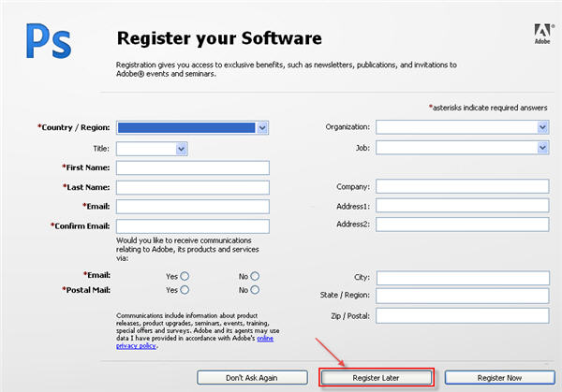Screen dimensions: 562x392
Task: Click the Adobe logo icon
Action: click(x=542, y=34)
